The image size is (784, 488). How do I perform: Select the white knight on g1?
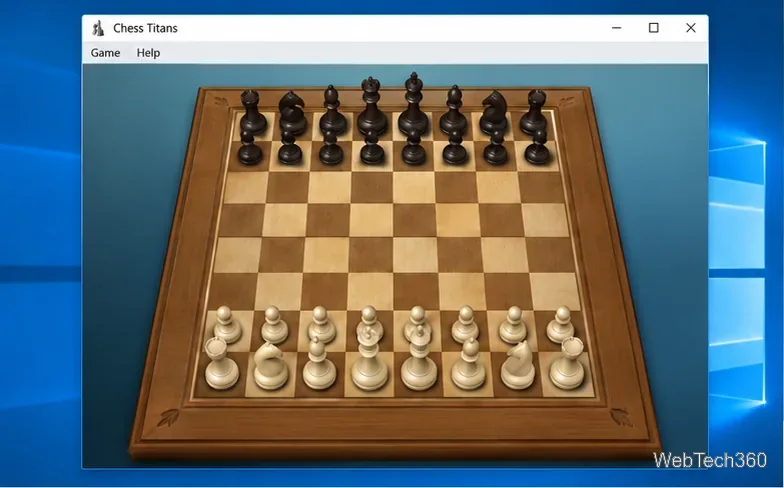tap(518, 365)
